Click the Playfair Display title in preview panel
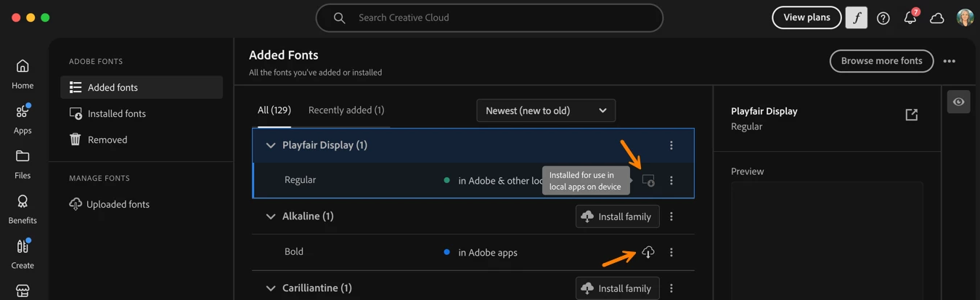Image resolution: width=980 pixels, height=300 pixels. [764, 111]
